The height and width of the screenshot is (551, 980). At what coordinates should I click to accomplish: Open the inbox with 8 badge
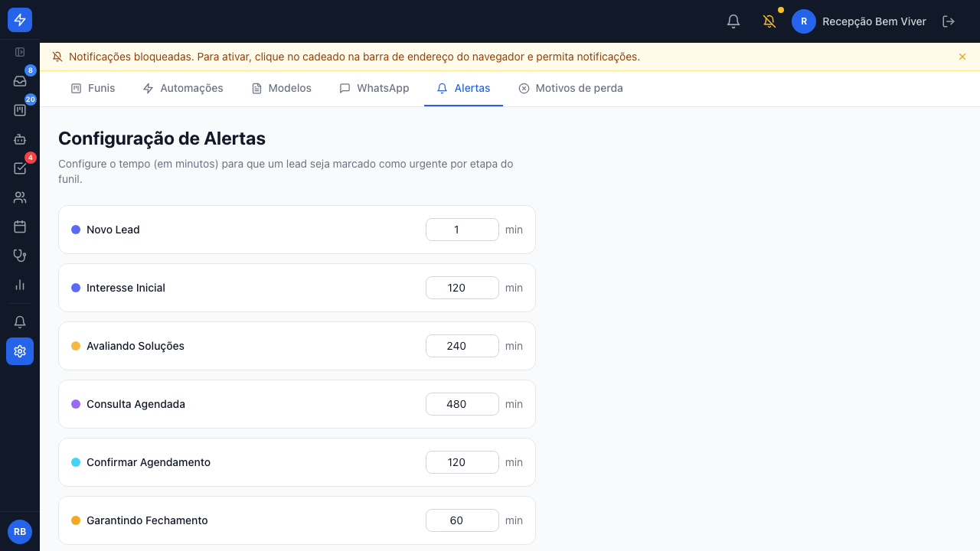(x=20, y=81)
